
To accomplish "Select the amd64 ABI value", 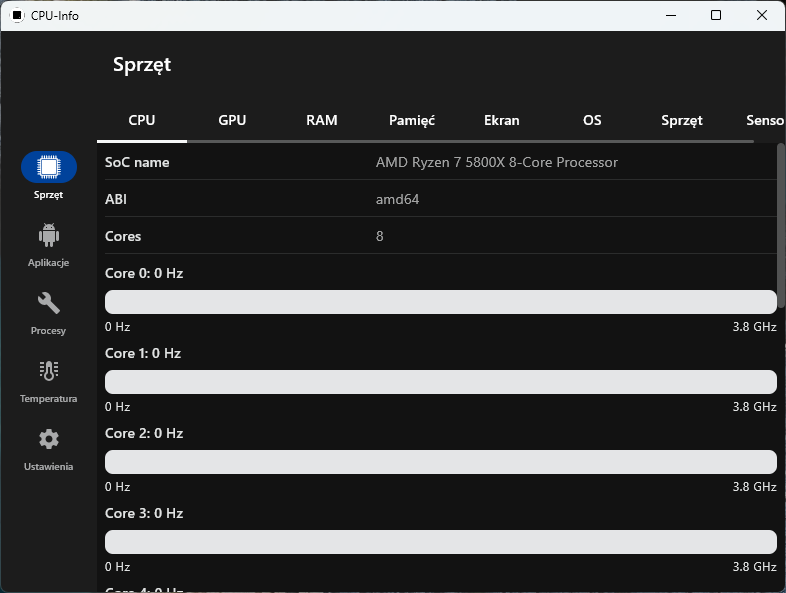I will coord(398,199).
